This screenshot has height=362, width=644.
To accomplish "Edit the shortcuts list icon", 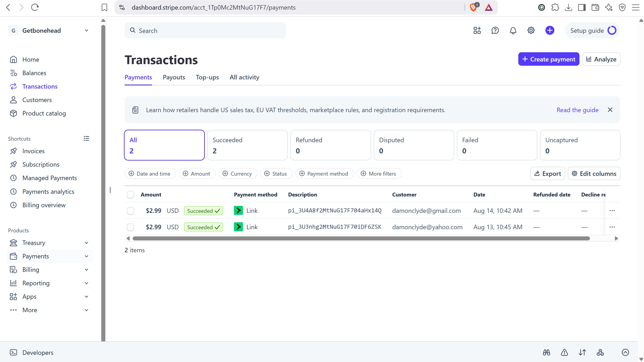I will (86, 138).
